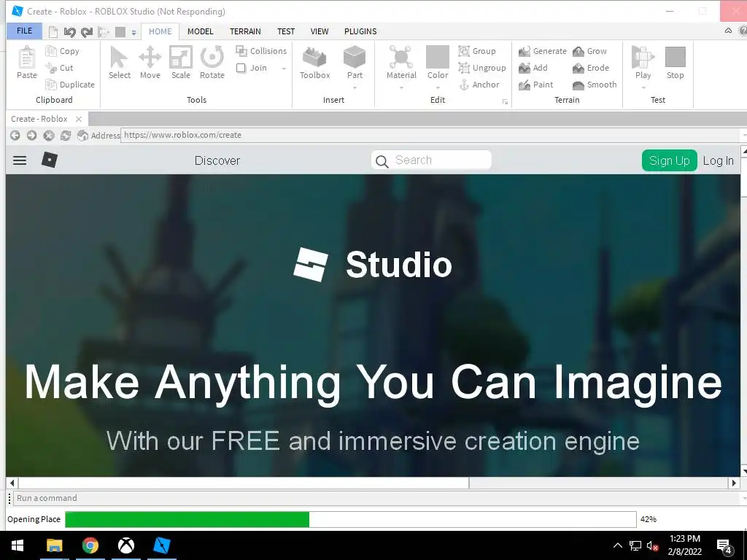This screenshot has width=747, height=560.
Task: Click the browser Forward arrow
Action: click(x=31, y=135)
